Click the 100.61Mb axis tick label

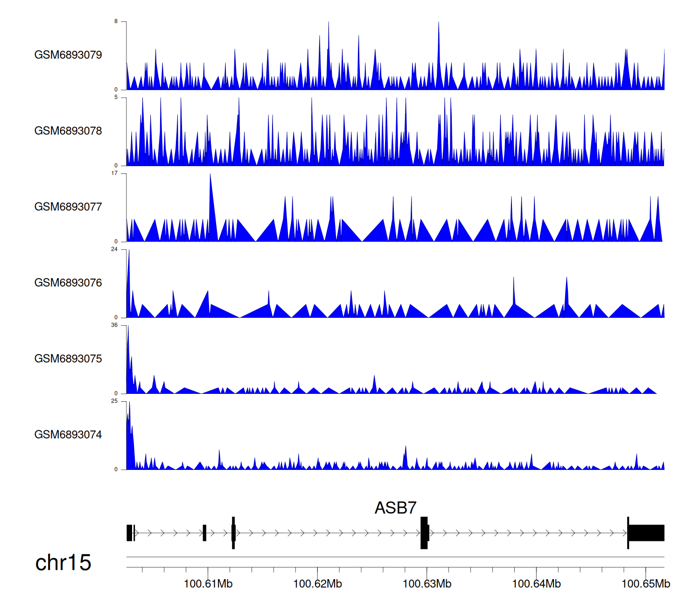tap(208, 584)
